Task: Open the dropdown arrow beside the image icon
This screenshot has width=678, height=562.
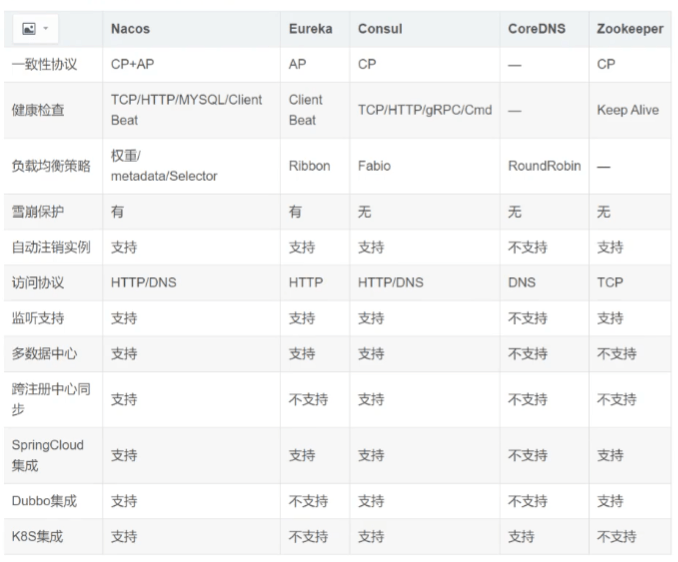Action: [45, 29]
